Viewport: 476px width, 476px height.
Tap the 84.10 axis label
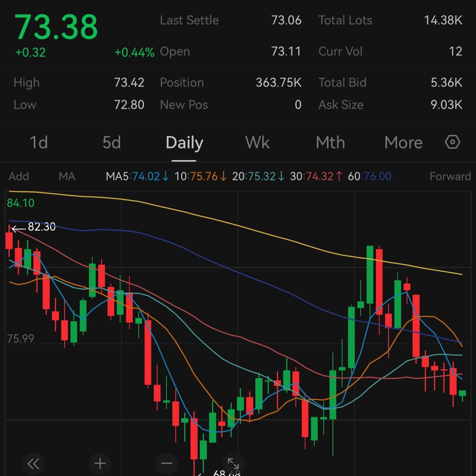coord(20,203)
